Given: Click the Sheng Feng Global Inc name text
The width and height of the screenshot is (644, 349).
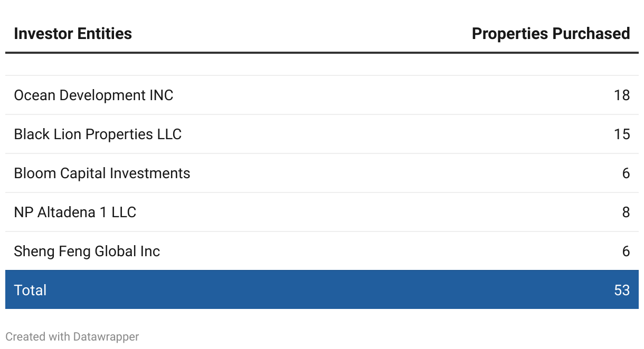Looking at the screenshot, I should 87,251.
